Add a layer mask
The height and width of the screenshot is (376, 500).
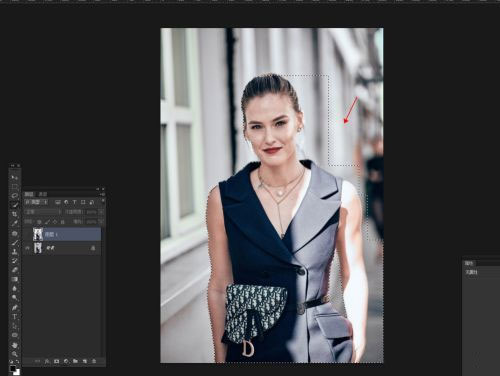[x=56, y=361]
